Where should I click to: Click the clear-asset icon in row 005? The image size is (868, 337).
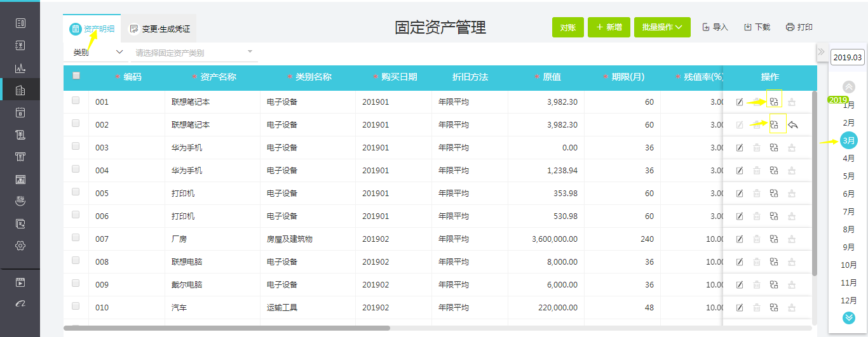pyautogui.click(x=792, y=194)
